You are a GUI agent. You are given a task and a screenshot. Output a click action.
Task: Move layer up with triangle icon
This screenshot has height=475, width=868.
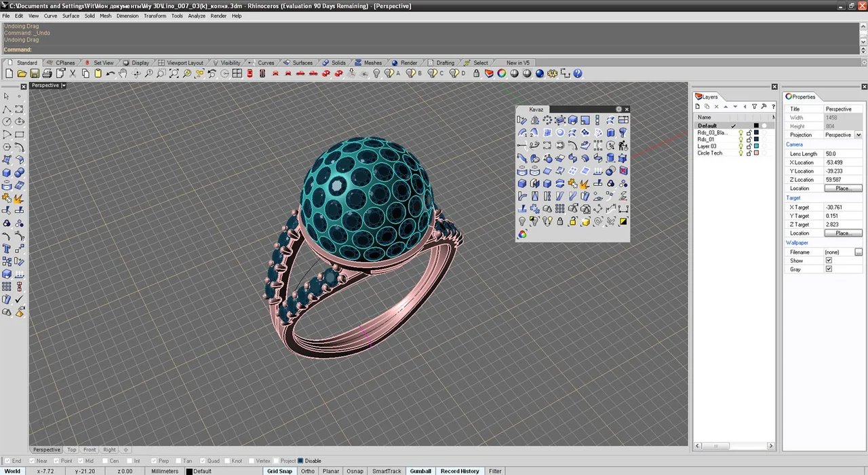pyautogui.click(x=726, y=107)
